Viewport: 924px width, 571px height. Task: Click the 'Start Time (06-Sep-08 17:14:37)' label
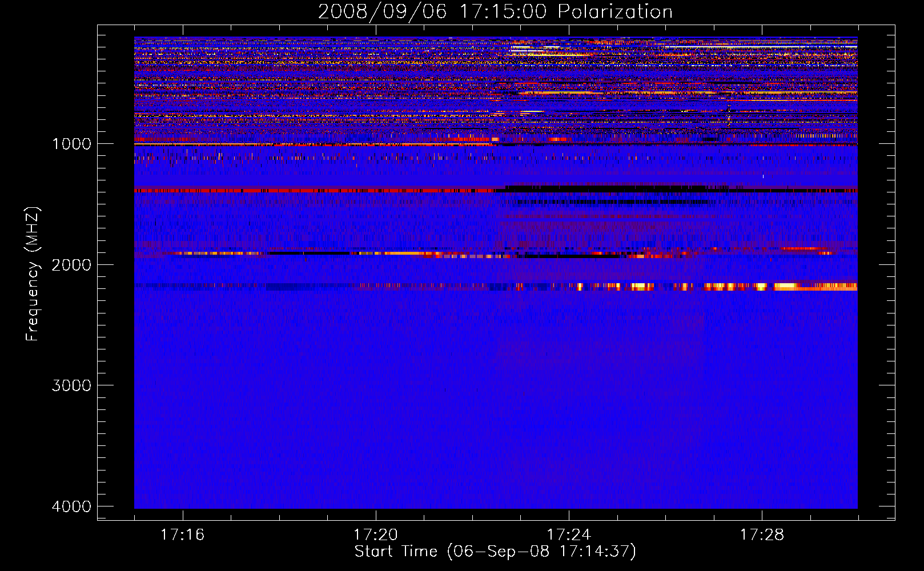coord(495,552)
